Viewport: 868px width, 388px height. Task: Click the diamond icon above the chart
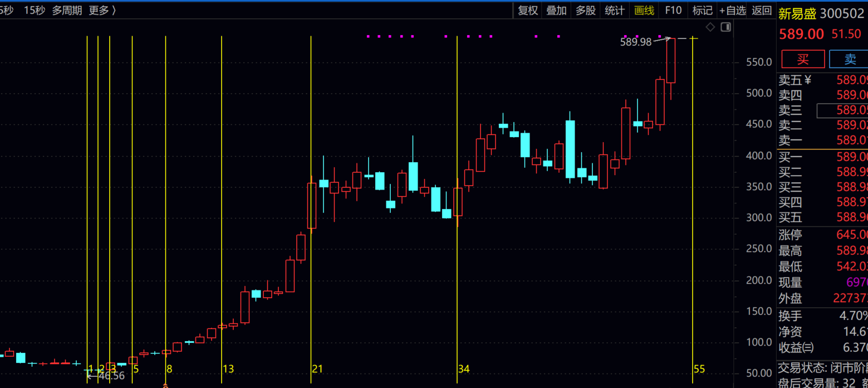(x=710, y=27)
